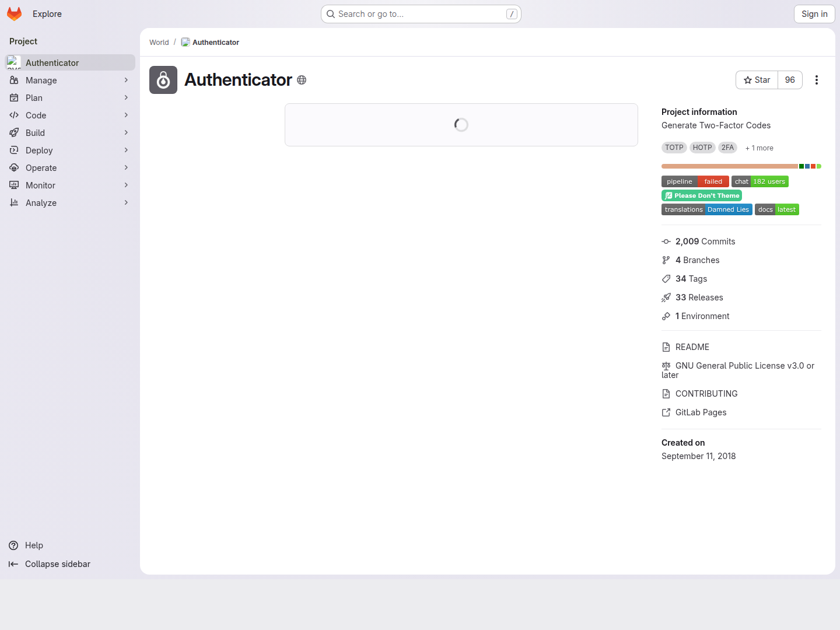Expand the Analyze menu chevron
The width and height of the screenshot is (840, 630).
coord(126,202)
